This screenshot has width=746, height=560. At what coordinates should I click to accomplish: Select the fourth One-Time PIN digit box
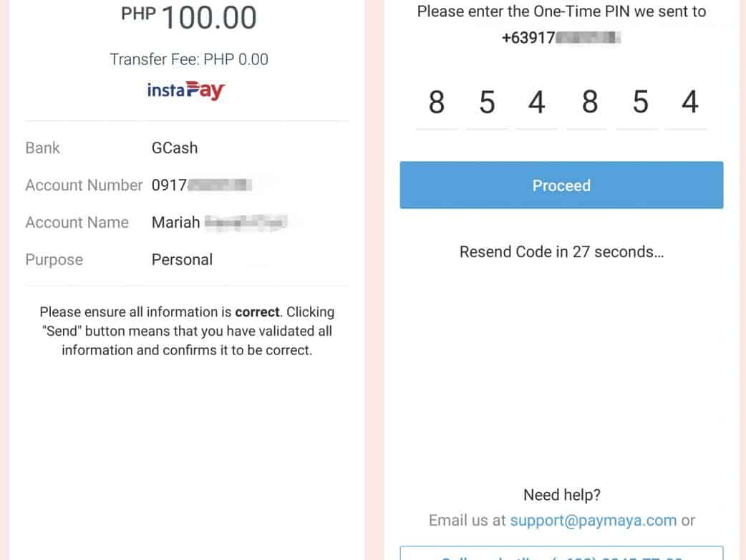click(589, 103)
